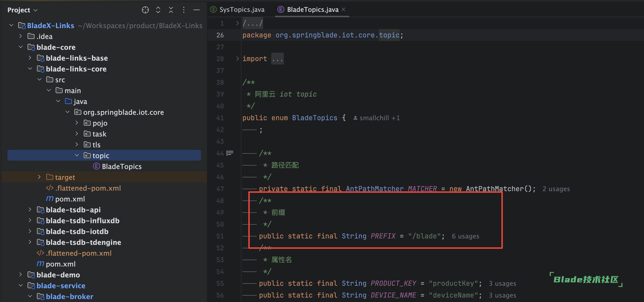644x302 pixels.
Task: Click line number 26 in the gutter
Action: (220, 35)
